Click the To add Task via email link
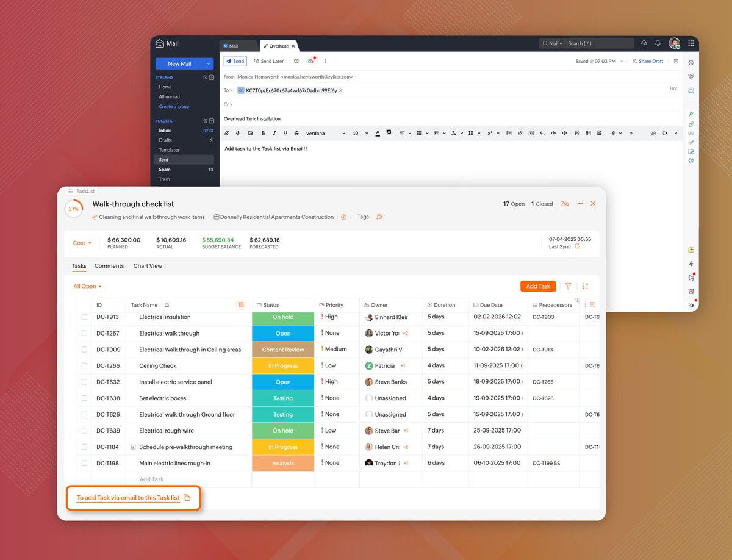The height and width of the screenshot is (560, 732). [128, 498]
